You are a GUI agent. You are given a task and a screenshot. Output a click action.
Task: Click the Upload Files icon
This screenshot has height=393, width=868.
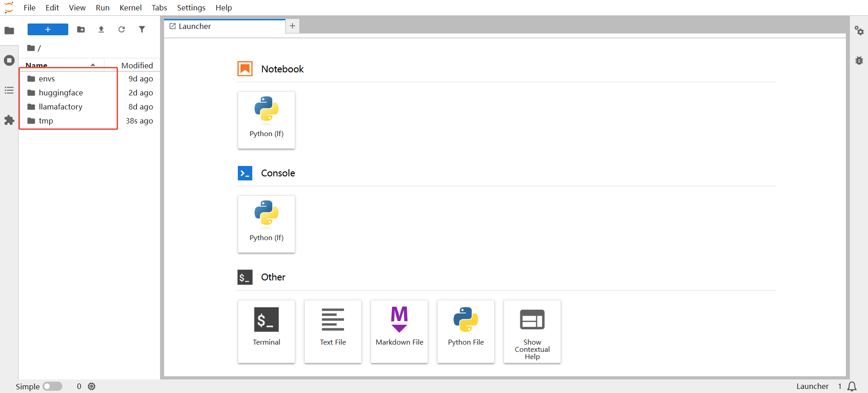coord(101,29)
